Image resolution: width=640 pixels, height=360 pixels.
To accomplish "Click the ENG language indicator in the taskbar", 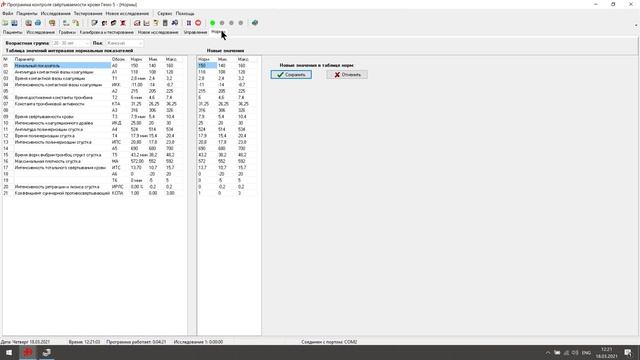I will coord(587,353).
